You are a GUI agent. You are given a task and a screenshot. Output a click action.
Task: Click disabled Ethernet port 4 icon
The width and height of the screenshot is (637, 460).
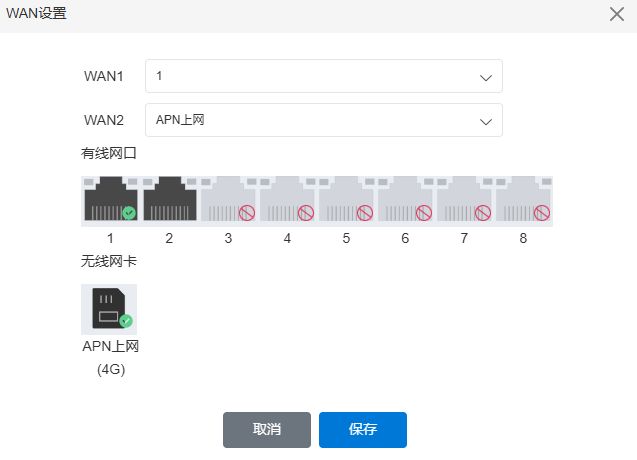287,199
